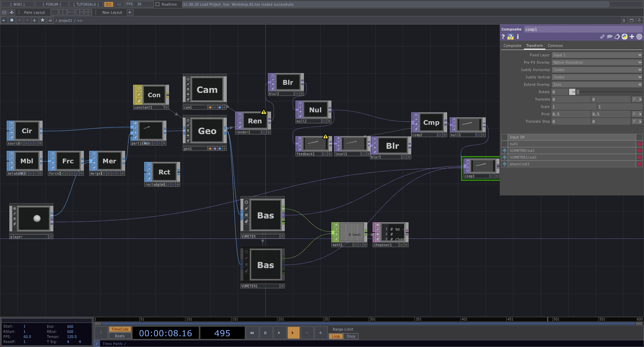The width and height of the screenshot is (644, 347).
Task: Enable the Realtime checkbox
Action: coord(158,4)
